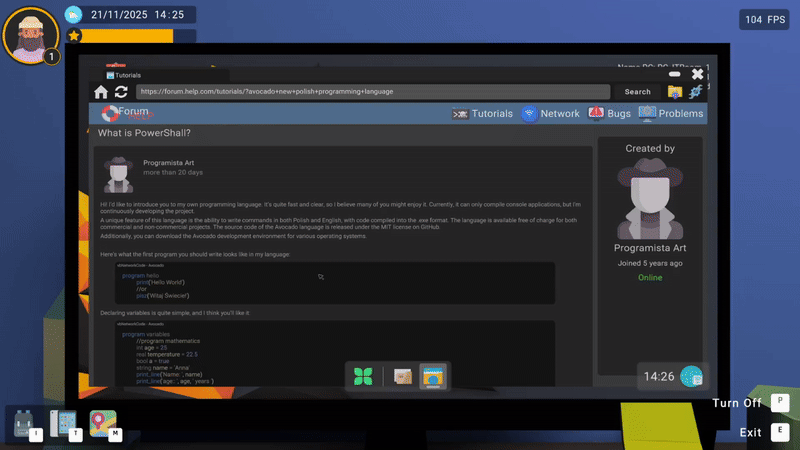Click the large Programista Art profile picture
The width and height of the screenshot is (800, 450).
(x=650, y=198)
